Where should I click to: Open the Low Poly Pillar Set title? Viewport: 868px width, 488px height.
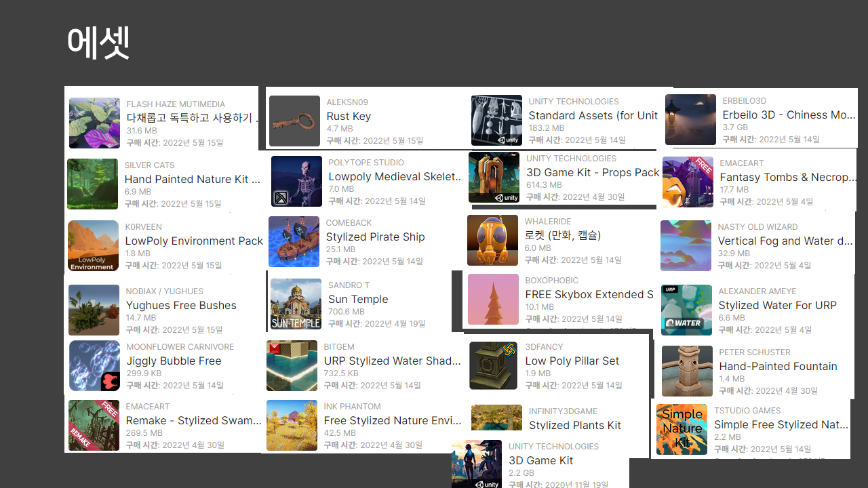pos(572,361)
